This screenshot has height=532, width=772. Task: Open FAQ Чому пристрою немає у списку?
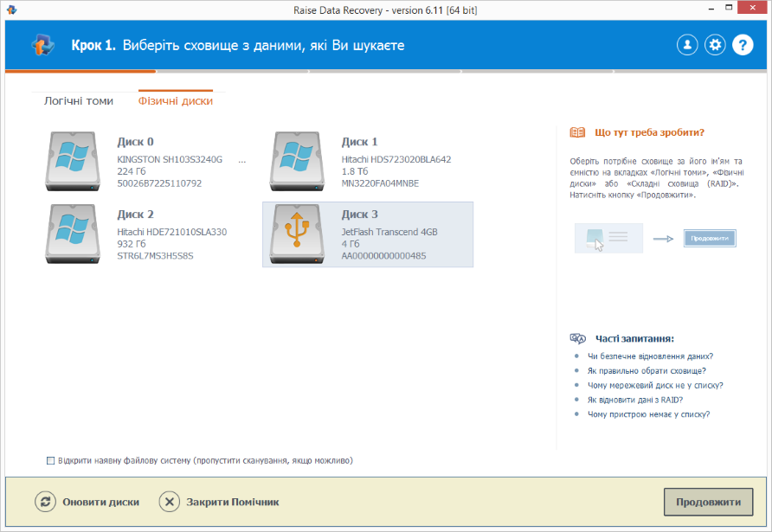click(x=648, y=414)
